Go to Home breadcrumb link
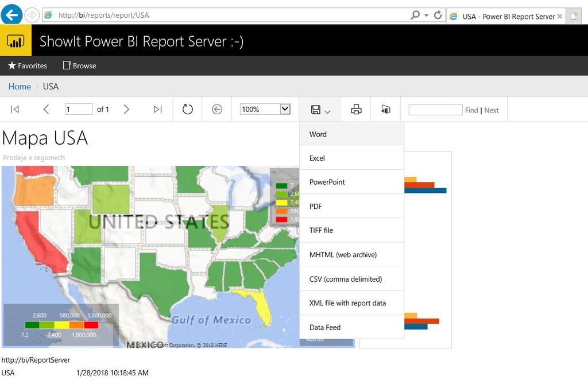 20,87
